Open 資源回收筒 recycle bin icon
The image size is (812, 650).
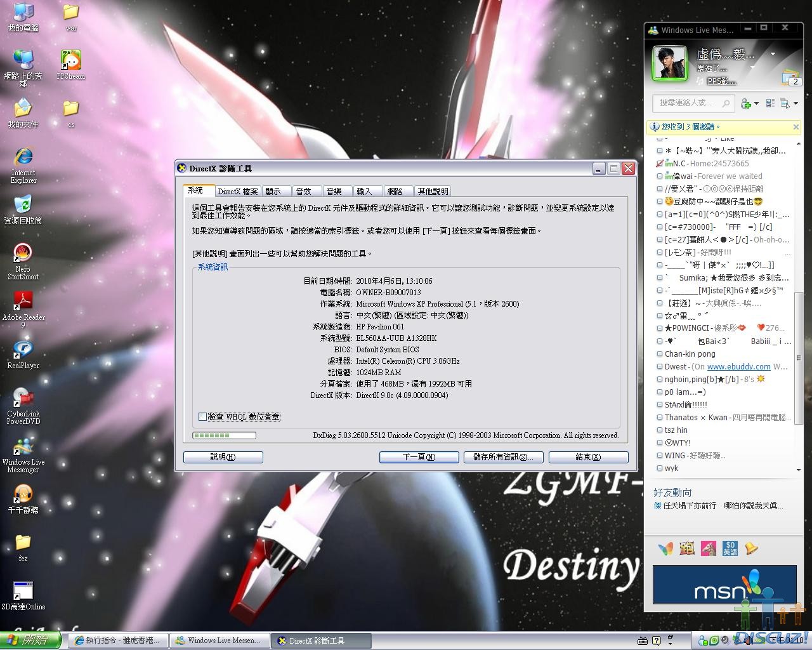[23, 210]
